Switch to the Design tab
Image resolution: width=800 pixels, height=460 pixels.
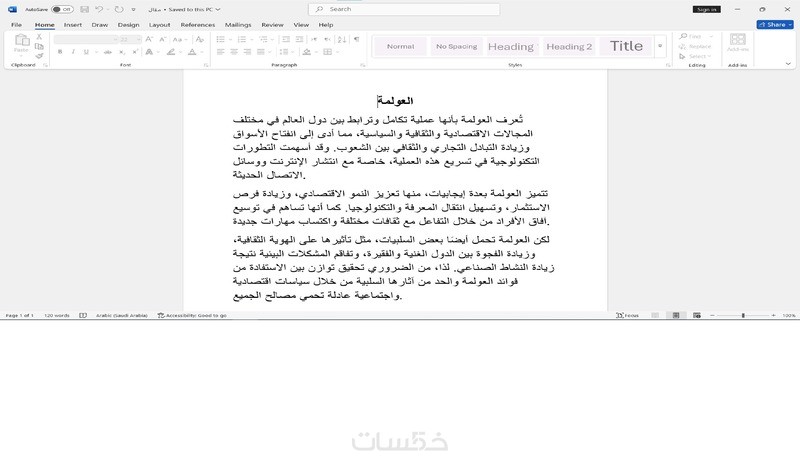(128, 24)
